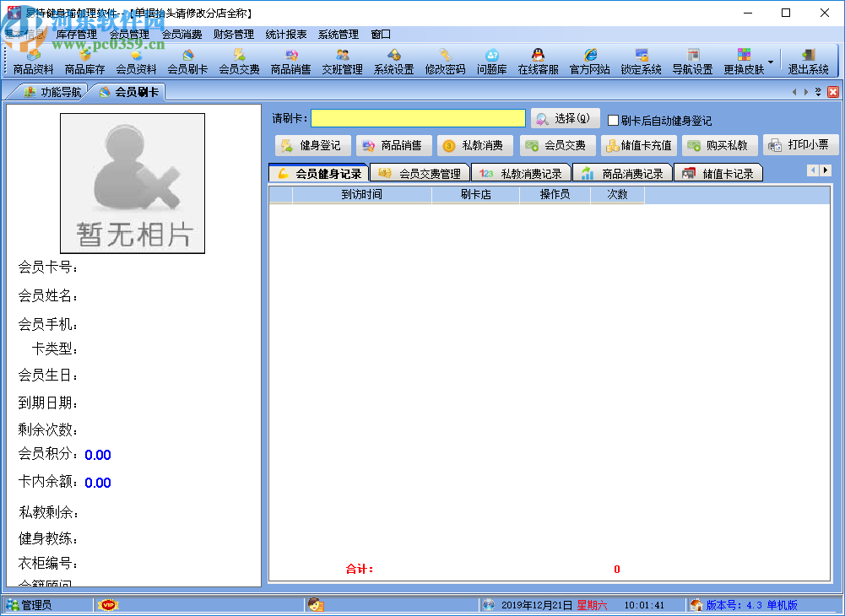Open 会员资料 toolbar icon
Image resolution: width=845 pixels, height=616 pixels.
tap(137, 62)
